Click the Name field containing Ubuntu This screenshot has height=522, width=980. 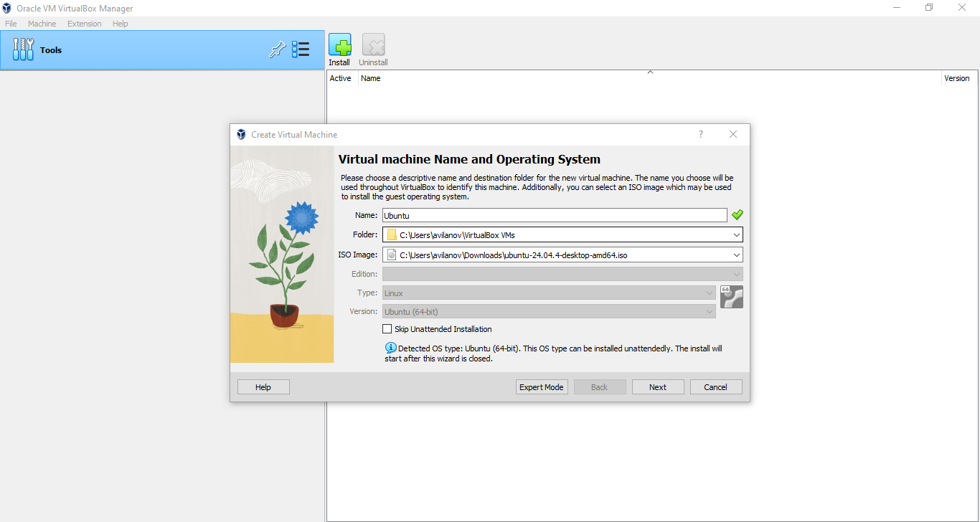[555, 215]
